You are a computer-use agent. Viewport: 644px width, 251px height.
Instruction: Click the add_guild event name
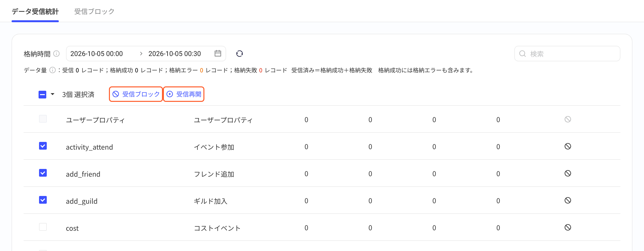tap(81, 201)
